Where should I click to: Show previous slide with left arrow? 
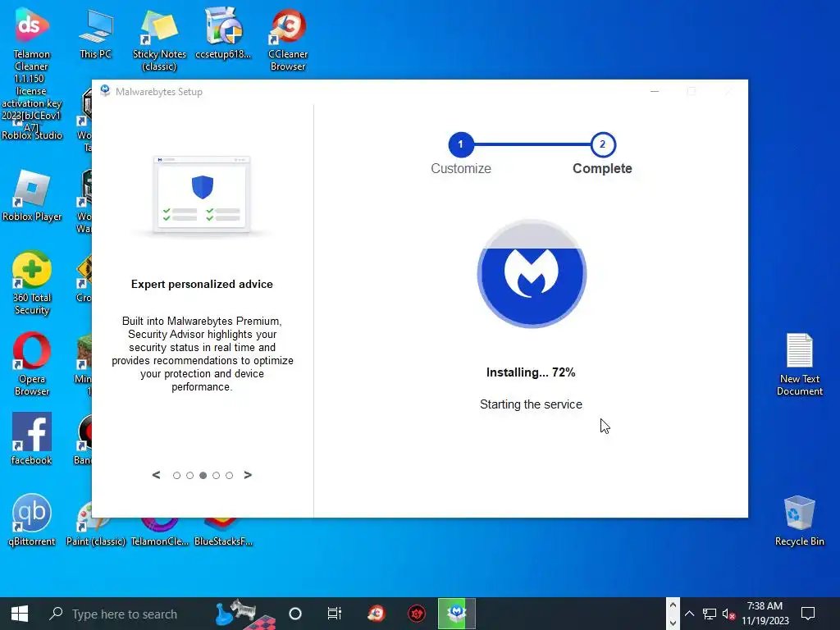pyautogui.click(x=156, y=475)
